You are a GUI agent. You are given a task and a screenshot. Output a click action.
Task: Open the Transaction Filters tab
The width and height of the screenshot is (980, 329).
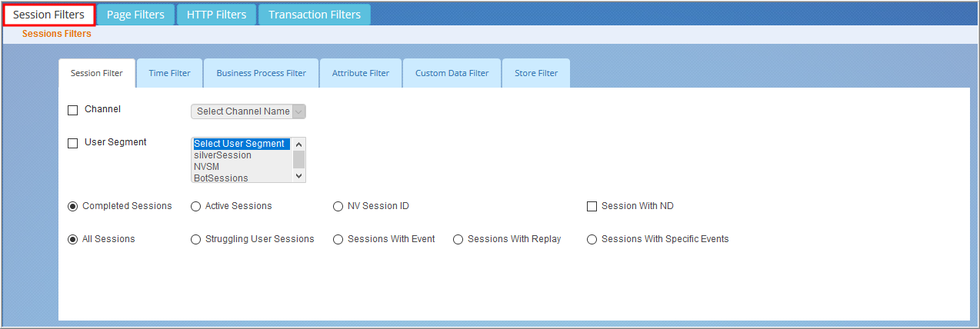(x=315, y=15)
